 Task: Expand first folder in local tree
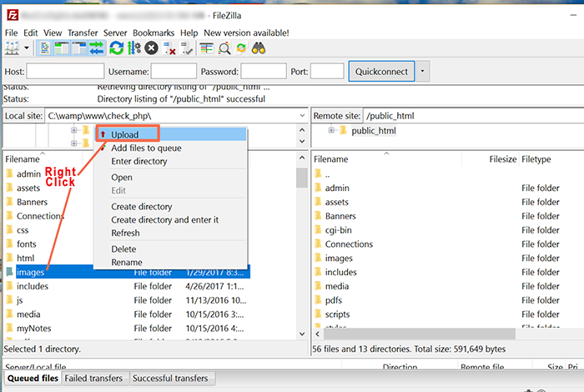click(x=73, y=130)
